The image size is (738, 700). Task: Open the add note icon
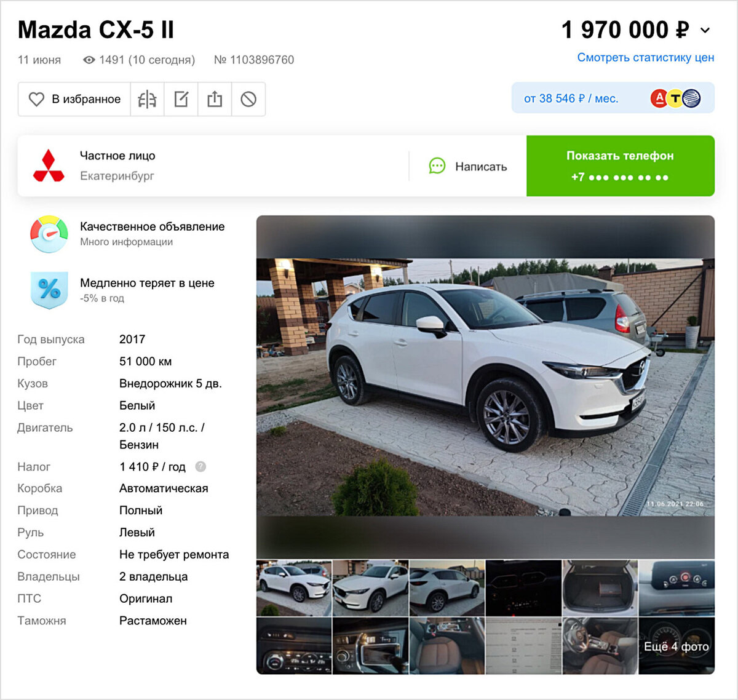coord(181,99)
